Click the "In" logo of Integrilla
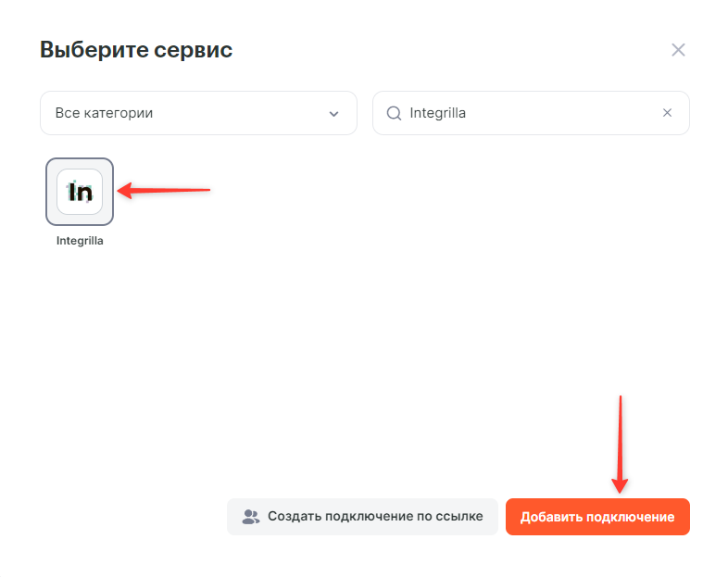The image size is (728, 577). coord(81,192)
